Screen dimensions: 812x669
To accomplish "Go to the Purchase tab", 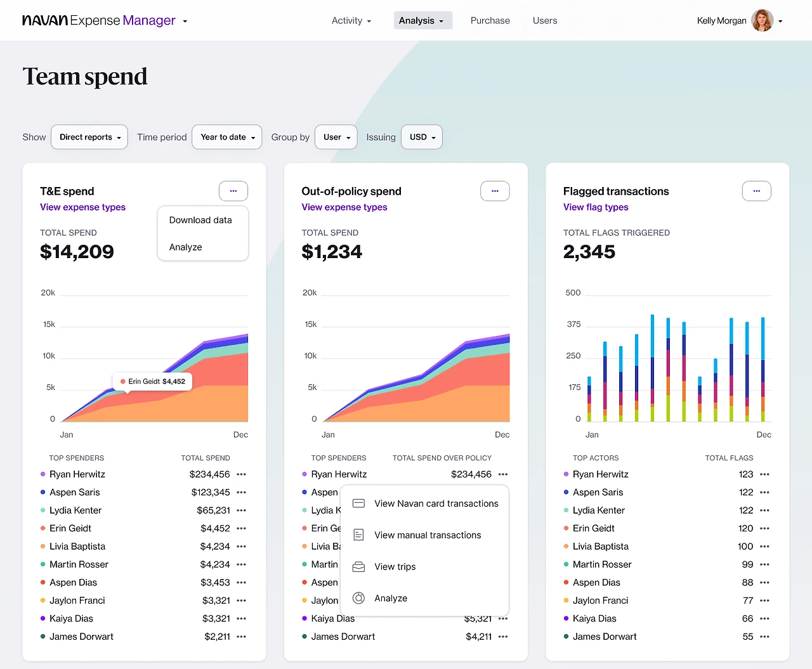I will click(490, 20).
